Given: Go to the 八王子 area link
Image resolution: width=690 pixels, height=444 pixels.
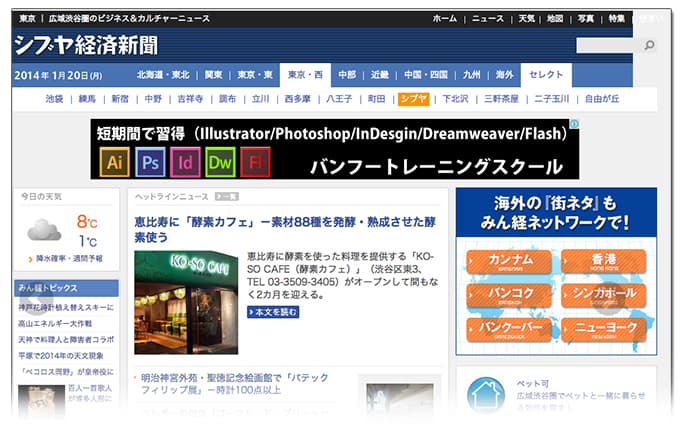Looking at the screenshot, I should [x=339, y=99].
